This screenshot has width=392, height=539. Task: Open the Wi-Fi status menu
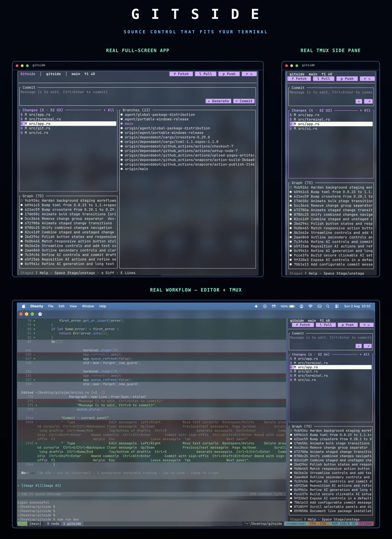310,306
